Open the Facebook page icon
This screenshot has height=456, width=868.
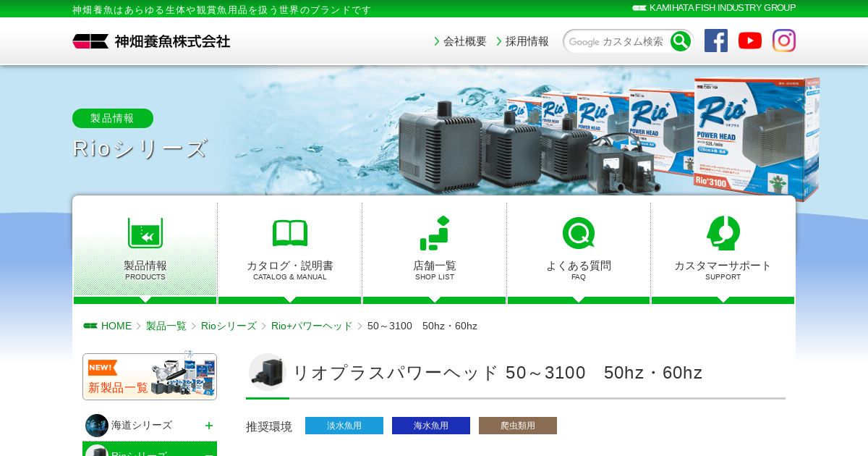716,41
